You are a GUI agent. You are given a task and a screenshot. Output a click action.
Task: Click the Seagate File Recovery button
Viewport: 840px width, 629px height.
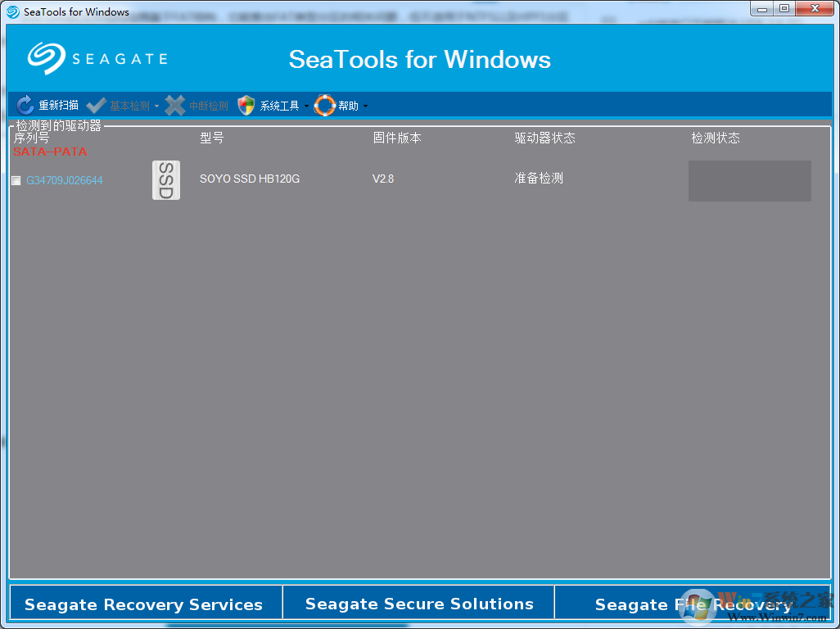[694, 604]
